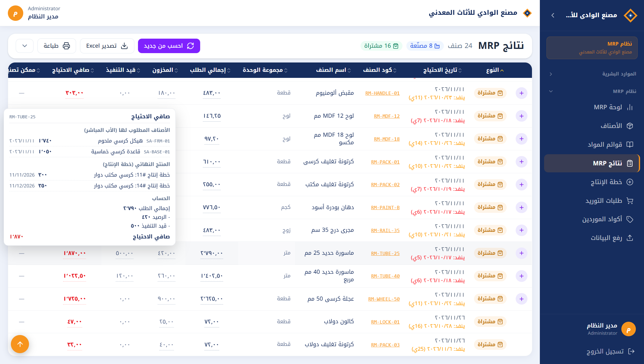Image resolution: width=644 pixels, height=364 pixels.
Task: Open the dropdown chevron next to طباعة
Action: pyautogui.click(x=25, y=46)
